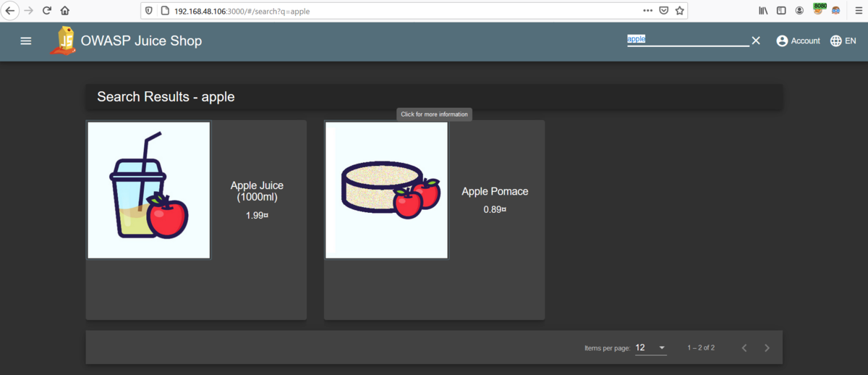
Task: Click the 0.89¤ price
Action: click(x=495, y=209)
